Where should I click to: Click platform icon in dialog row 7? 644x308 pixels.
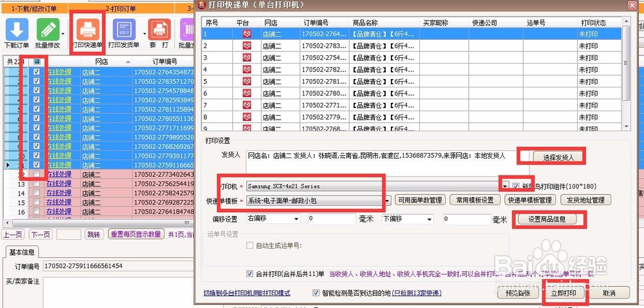coord(247,105)
